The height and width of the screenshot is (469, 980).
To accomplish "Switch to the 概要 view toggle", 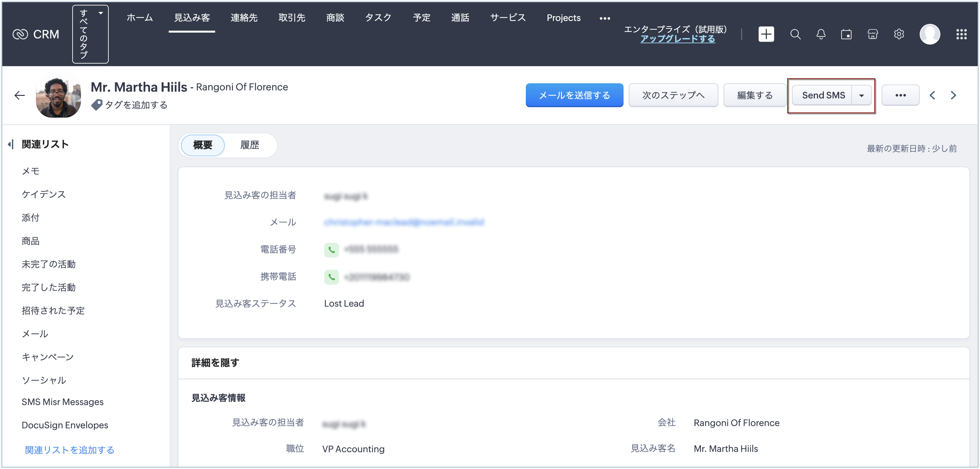I will click(202, 145).
